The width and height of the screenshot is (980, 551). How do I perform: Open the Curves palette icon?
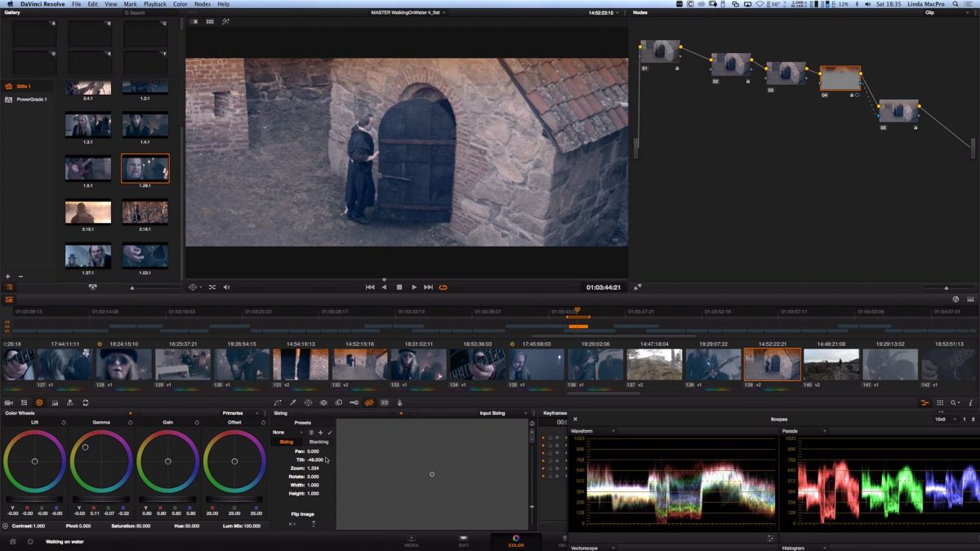278,402
